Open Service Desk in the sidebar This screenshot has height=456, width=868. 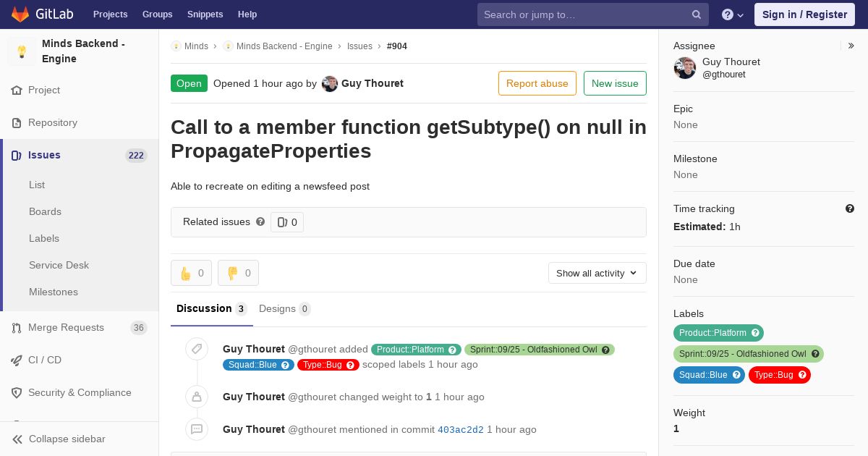pyautogui.click(x=59, y=265)
